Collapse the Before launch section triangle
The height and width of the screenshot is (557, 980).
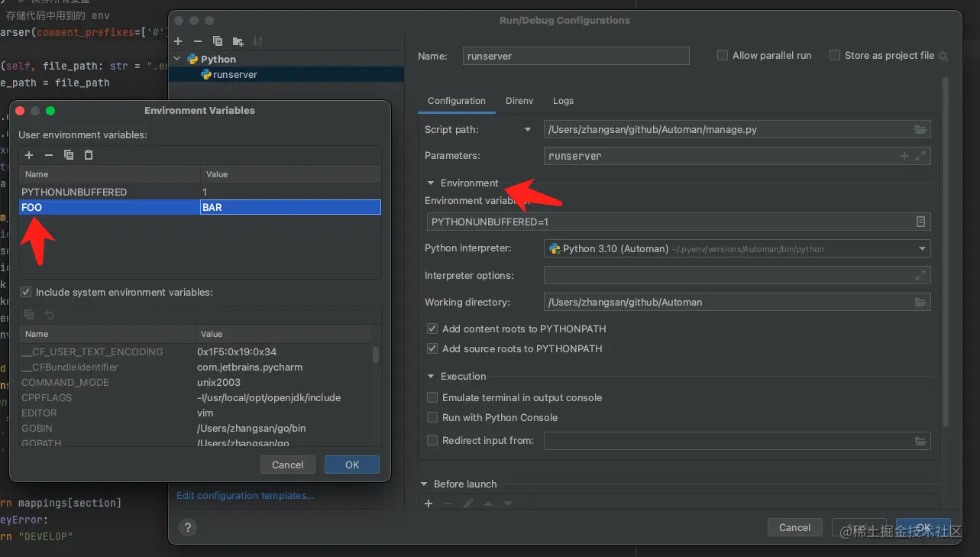424,484
